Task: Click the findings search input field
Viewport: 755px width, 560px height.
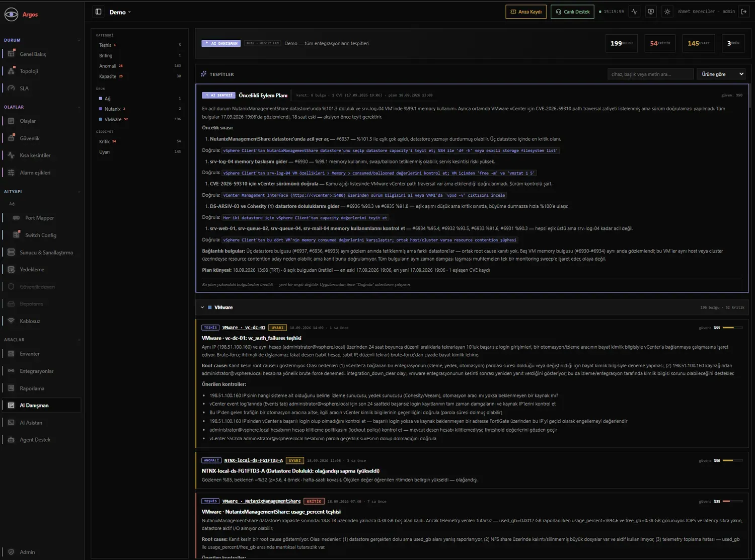Action: (650, 74)
